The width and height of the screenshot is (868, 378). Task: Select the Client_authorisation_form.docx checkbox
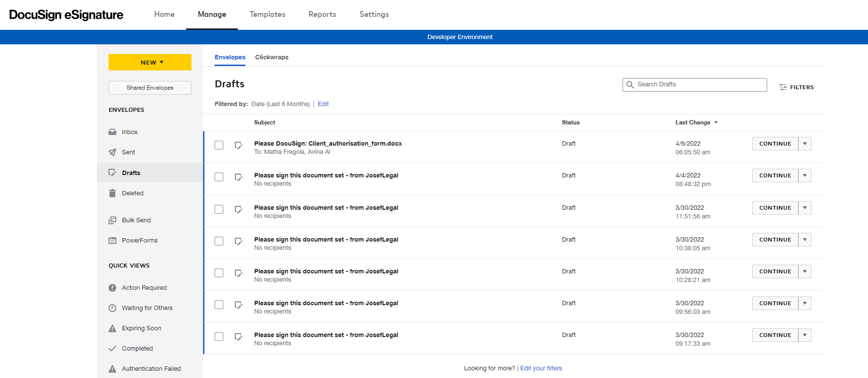(219, 145)
